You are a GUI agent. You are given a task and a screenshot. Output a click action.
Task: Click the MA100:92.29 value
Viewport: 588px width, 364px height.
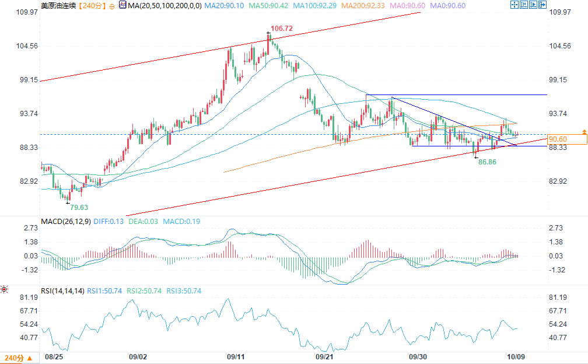tap(314, 6)
